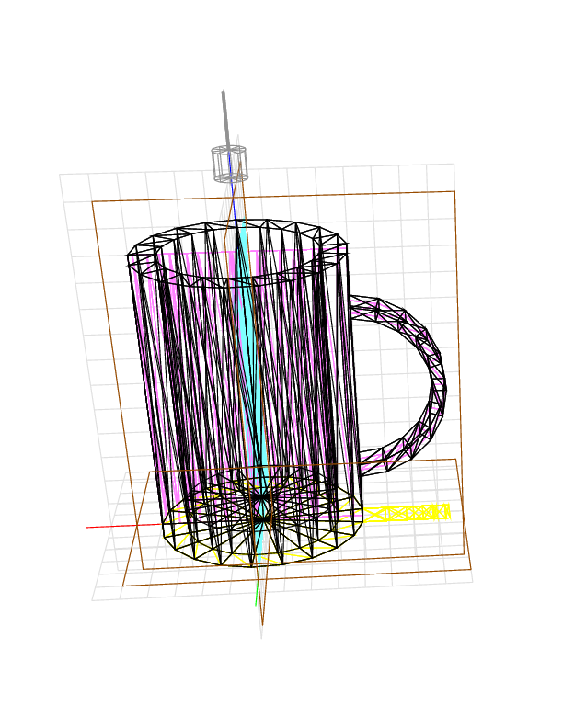Select the pink faces on mug's left side
Viewport: 563px width, 728px height.
pos(147,368)
